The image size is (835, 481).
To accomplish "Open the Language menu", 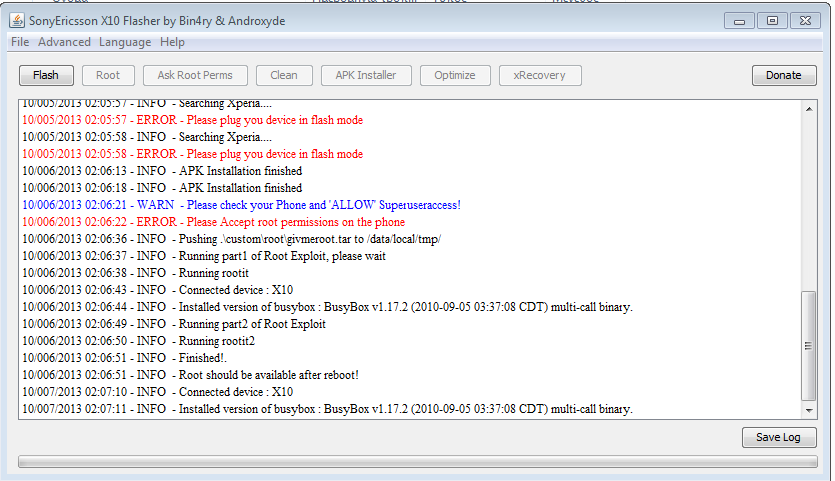I will pos(125,42).
